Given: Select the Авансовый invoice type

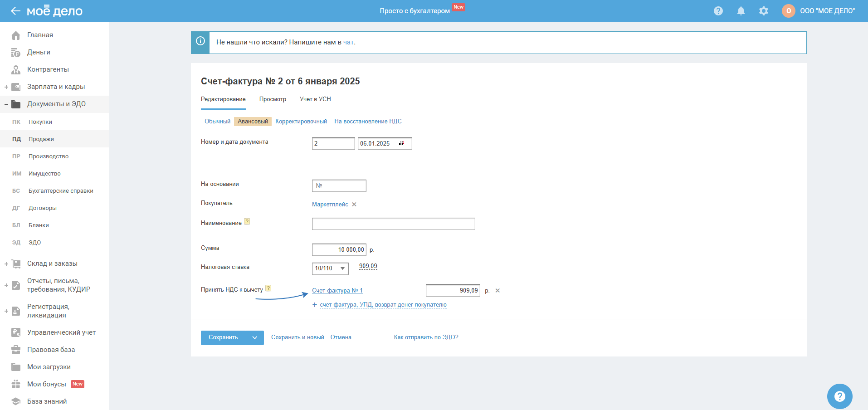Looking at the screenshot, I should coord(253,122).
